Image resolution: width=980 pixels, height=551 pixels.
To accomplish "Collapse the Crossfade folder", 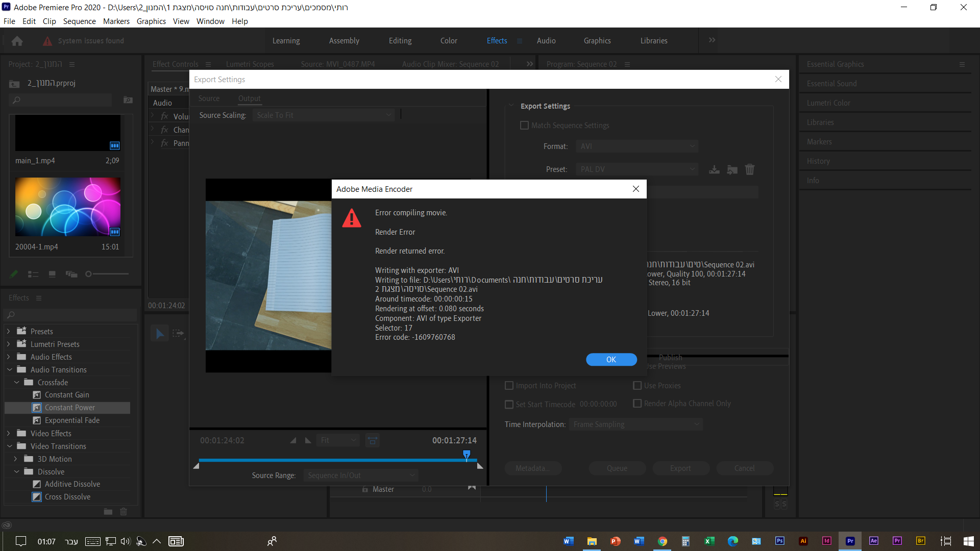I will point(17,382).
